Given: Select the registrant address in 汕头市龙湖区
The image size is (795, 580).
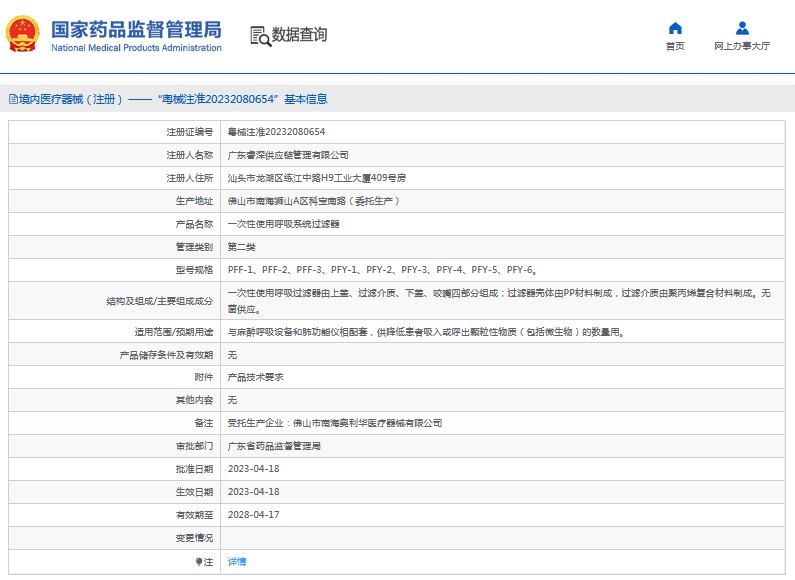Looking at the screenshot, I should 316,178.
